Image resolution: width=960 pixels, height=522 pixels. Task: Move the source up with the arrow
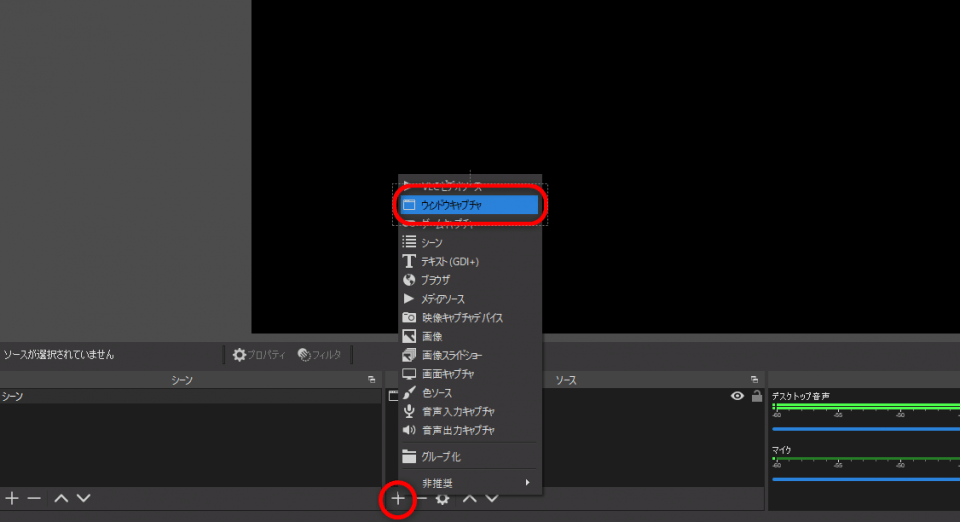click(x=469, y=498)
